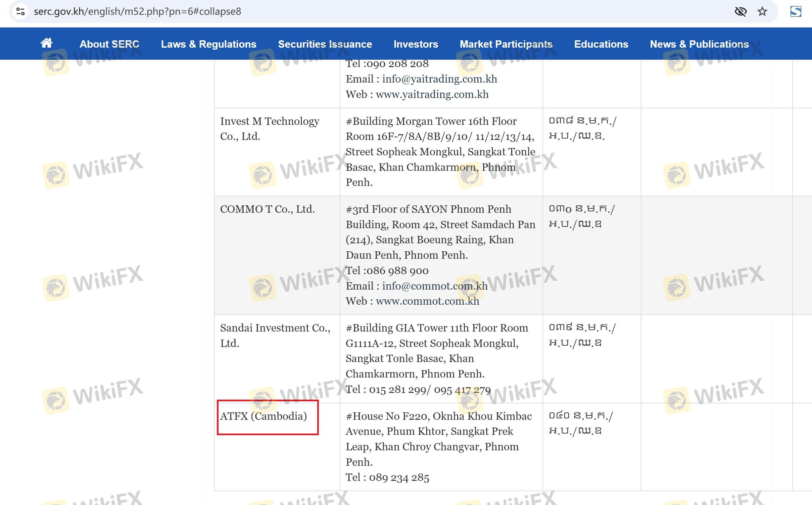This screenshot has height=505, width=812.
Task: Click the blue S extension icon
Action: (x=796, y=12)
